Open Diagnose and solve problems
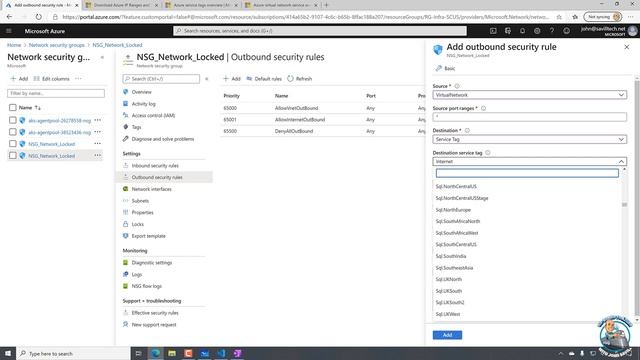 click(162, 139)
